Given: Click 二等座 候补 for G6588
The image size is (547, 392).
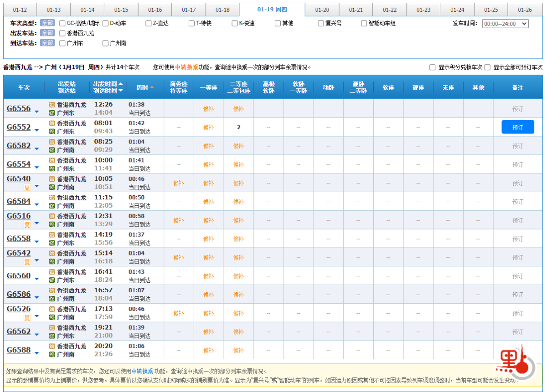Looking at the screenshot, I should click(x=238, y=351).
